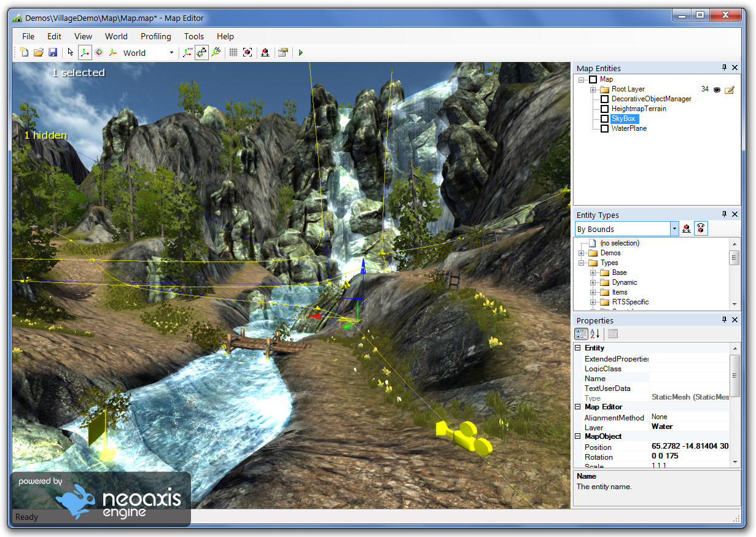
Task: Expand the Root Layer node
Action: pos(592,89)
